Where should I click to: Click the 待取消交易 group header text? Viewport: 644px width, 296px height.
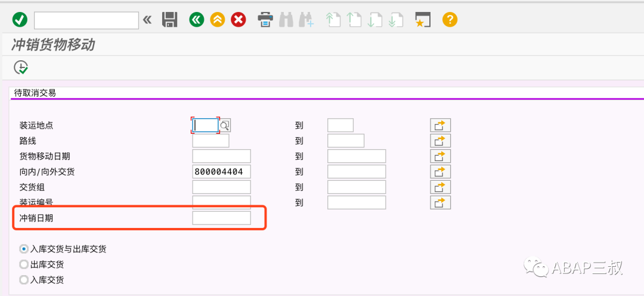pyautogui.click(x=35, y=93)
